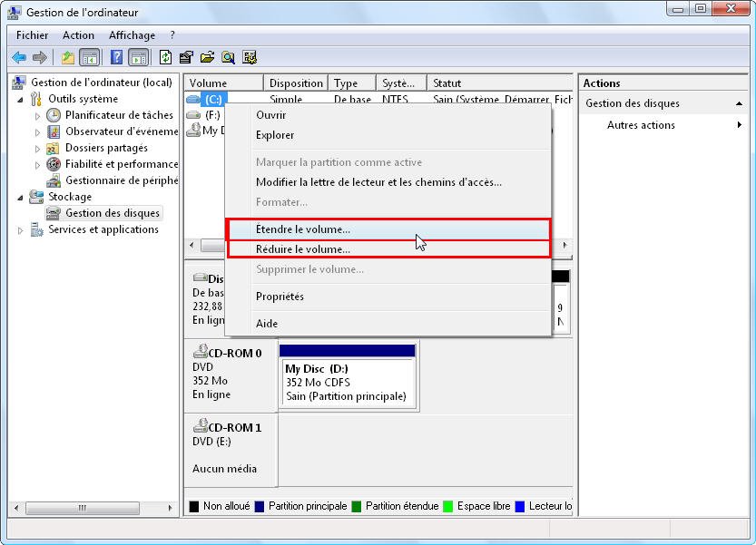The image size is (756, 545).
Task: Click the window title bar application icon
Action: 15,12
